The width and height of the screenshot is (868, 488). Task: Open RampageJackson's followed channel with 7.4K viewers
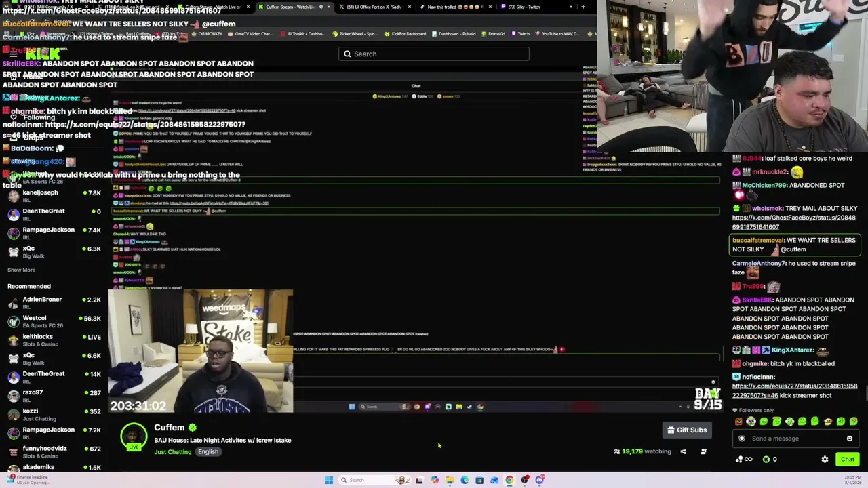click(54, 233)
